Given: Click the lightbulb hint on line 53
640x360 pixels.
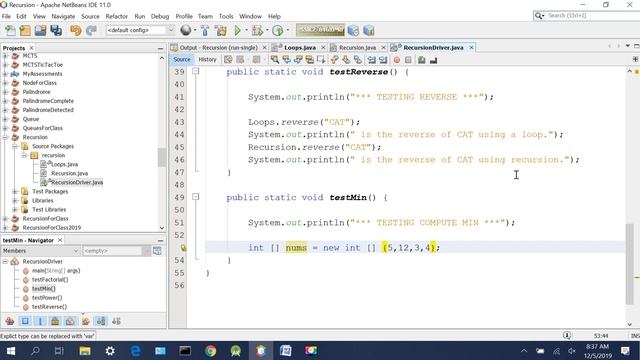Looking at the screenshot, I should (x=183, y=248).
